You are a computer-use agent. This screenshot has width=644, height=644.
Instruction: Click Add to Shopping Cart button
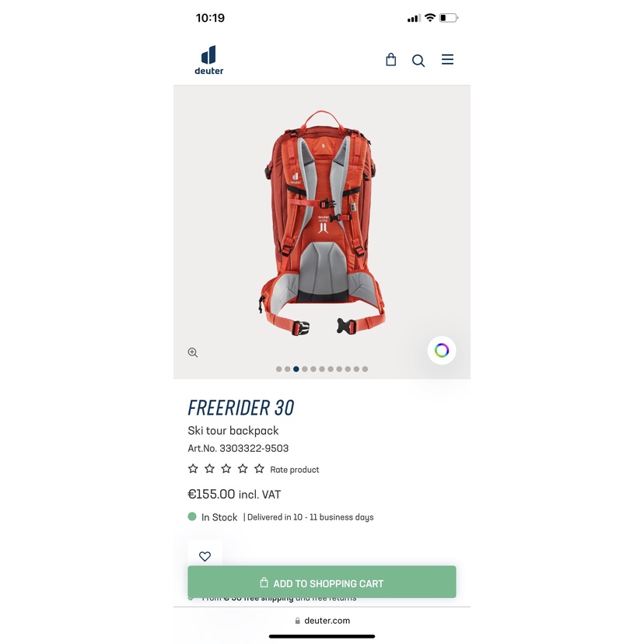coord(321,583)
